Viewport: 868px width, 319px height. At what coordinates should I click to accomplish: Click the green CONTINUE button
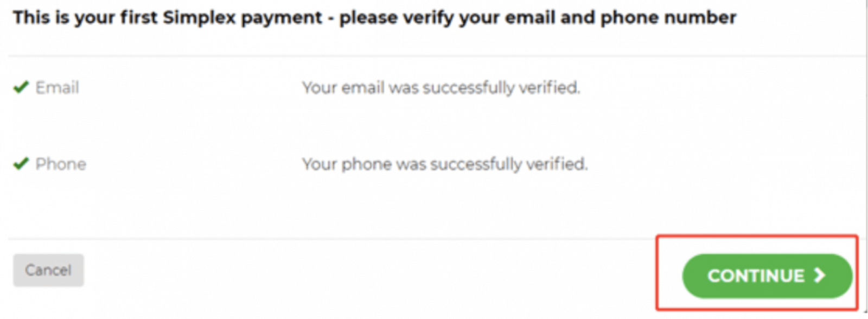(766, 276)
